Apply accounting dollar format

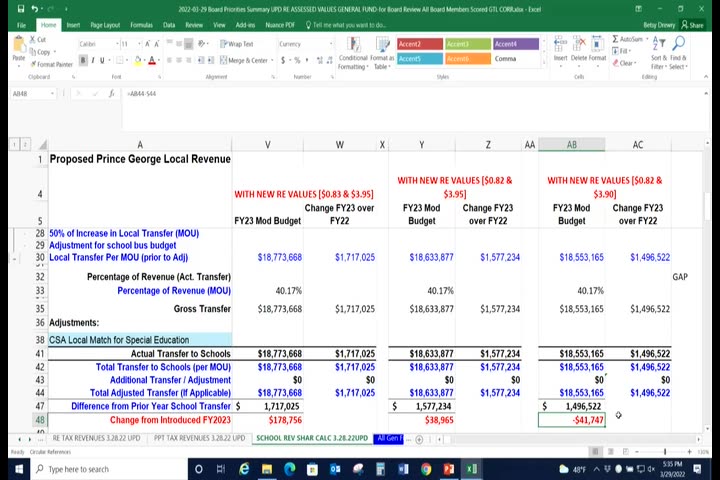(x=283, y=60)
